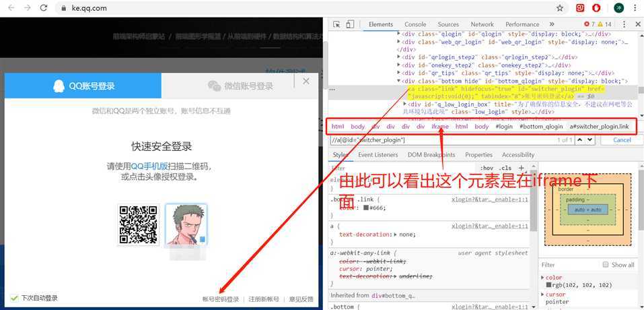644x310 pixels.
Task: Cancel the DevTools element search
Action: click(x=621, y=139)
